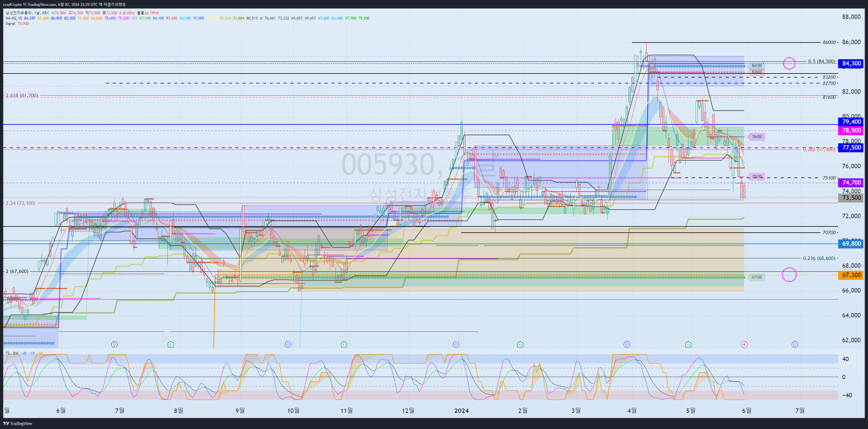
Task: Click the 10월 label on time axis
Action: pyautogui.click(x=293, y=410)
